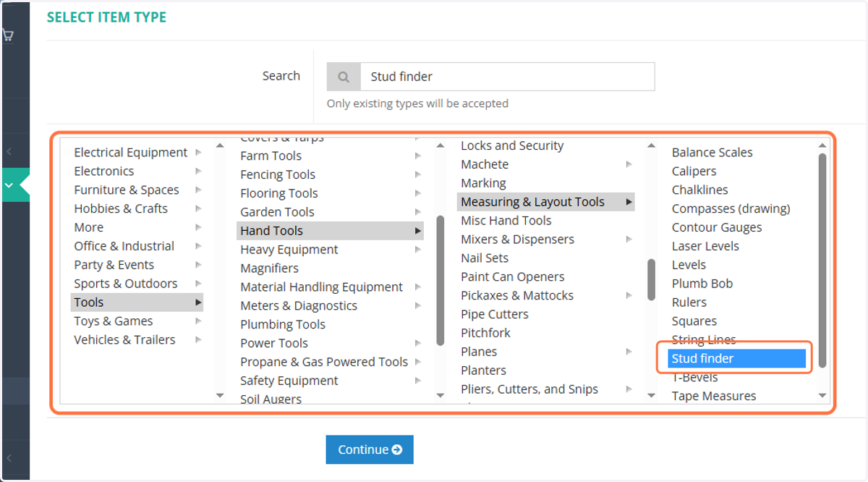This screenshot has width=868, height=482.
Task: Click the Continue button
Action: coord(369,449)
